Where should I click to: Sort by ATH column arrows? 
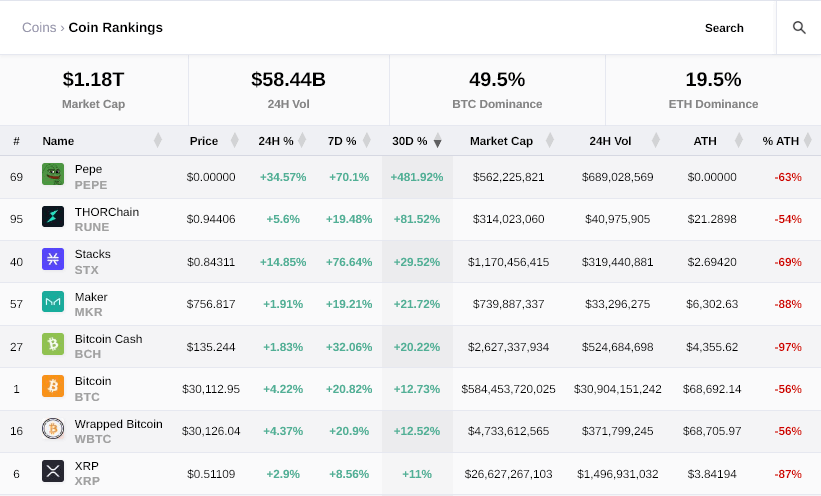739,140
